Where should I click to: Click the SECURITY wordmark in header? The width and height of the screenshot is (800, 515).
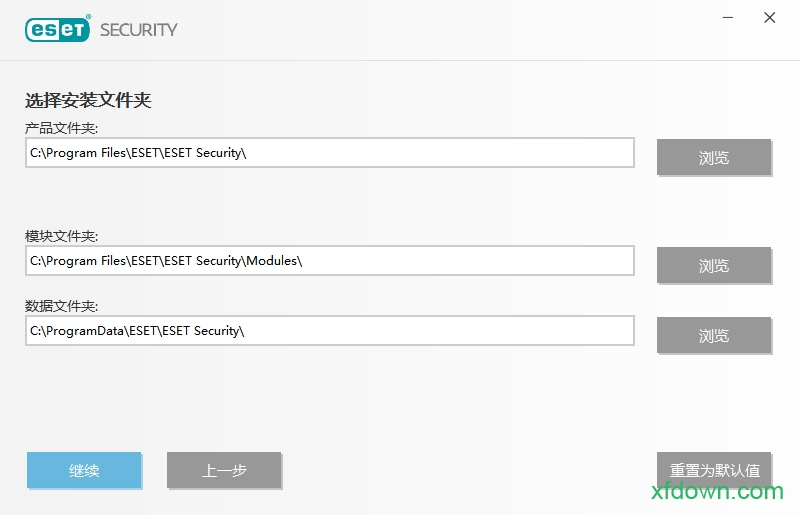(138, 29)
